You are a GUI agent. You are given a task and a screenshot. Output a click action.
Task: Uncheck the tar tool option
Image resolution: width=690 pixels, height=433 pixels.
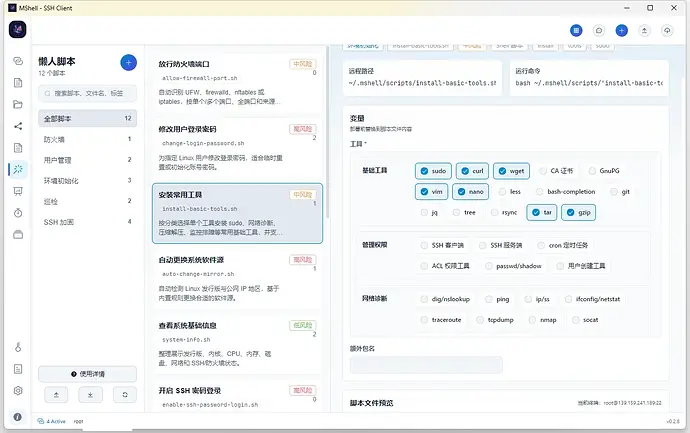click(x=542, y=213)
